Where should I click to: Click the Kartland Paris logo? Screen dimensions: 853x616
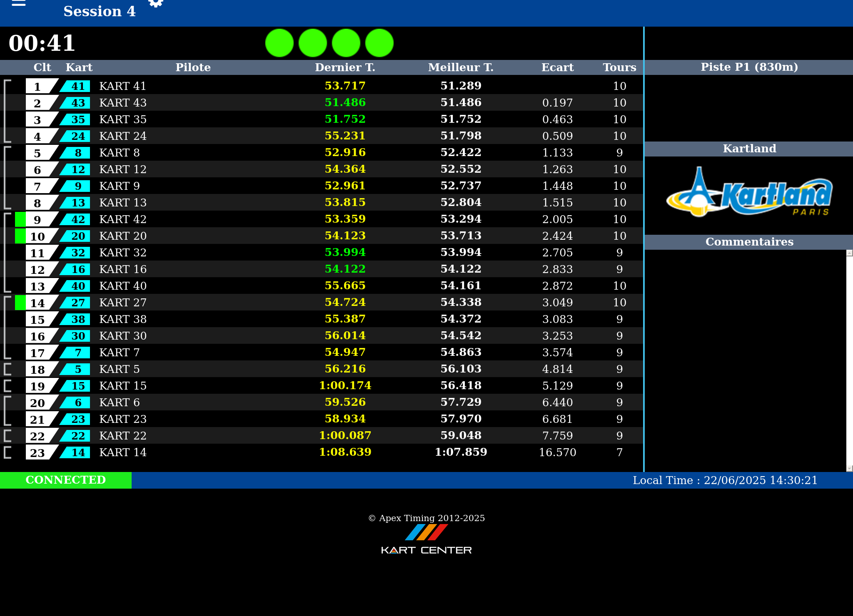[749, 192]
